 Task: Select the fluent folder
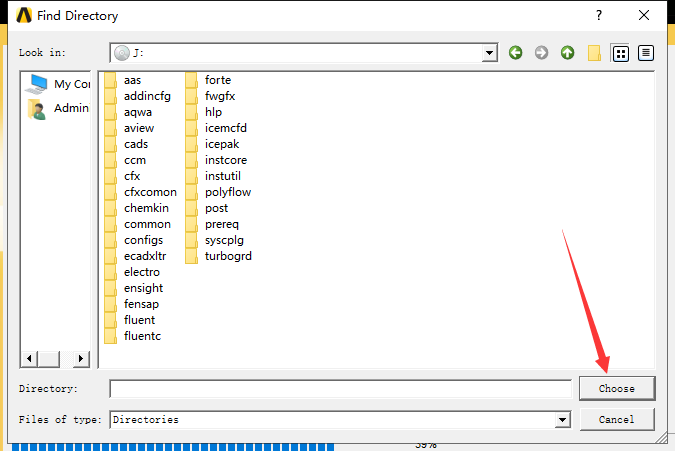click(x=130, y=320)
